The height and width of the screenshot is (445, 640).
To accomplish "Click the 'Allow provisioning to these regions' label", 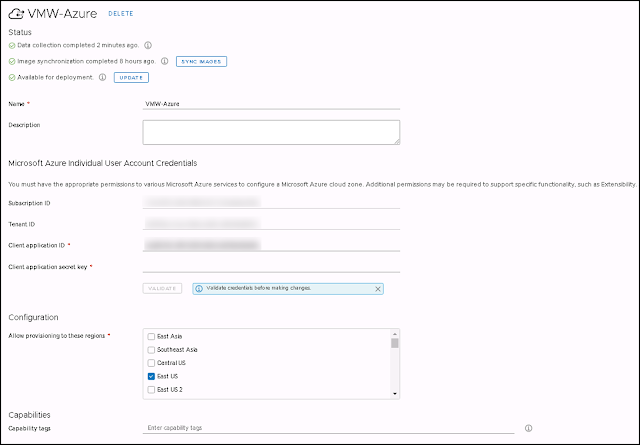I will (57, 336).
